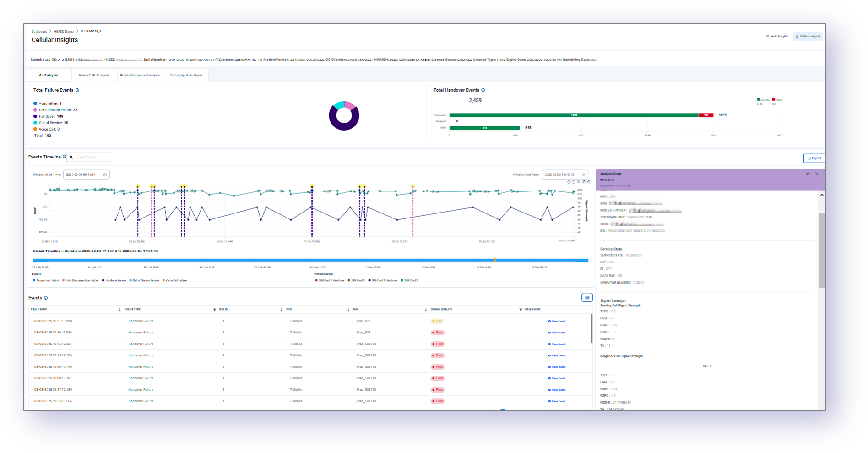The image size is (868, 453).
Task: Switch to Voice Call Analysis tab
Action: (x=94, y=75)
